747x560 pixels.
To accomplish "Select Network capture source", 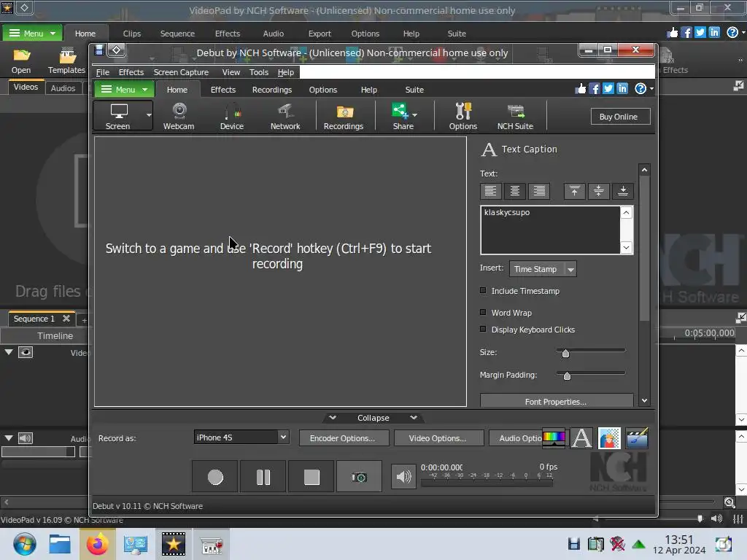I will [x=285, y=116].
